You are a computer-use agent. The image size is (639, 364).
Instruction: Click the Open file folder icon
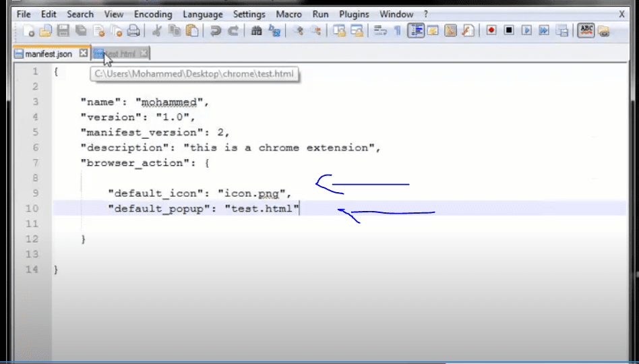pos(45,30)
